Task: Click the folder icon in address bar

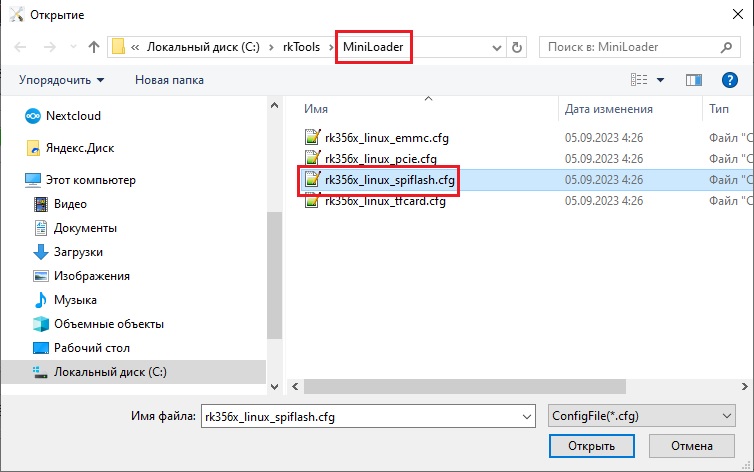Action: click(118, 47)
